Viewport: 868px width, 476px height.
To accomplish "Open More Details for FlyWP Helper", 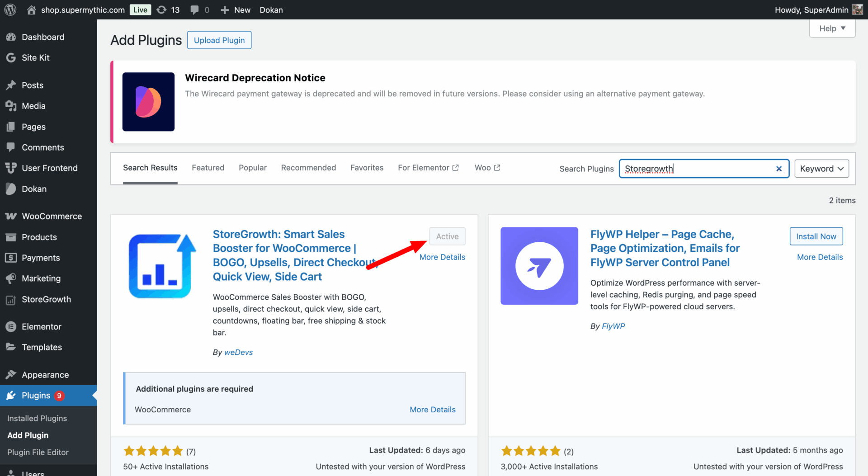I will coord(820,257).
